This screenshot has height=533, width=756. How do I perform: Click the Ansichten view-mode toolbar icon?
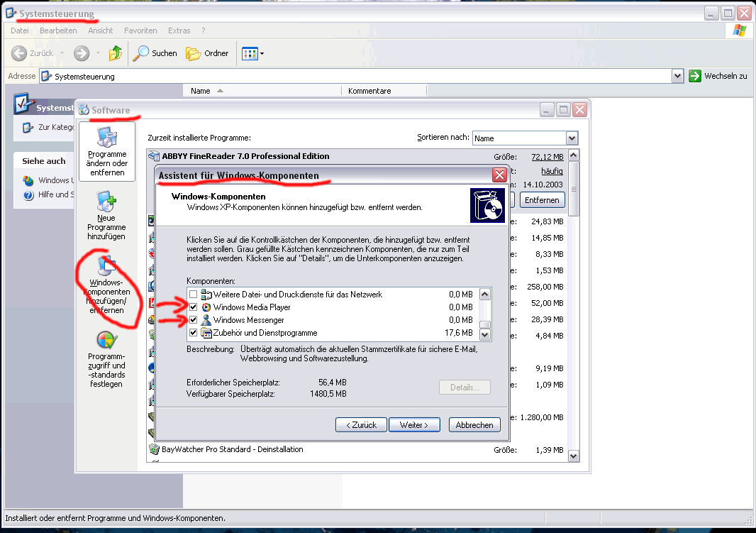tap(250, 53)
